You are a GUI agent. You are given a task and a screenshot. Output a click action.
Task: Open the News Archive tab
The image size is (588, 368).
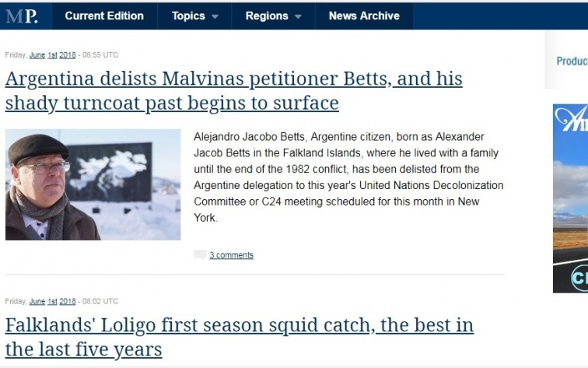coord(364,16)
